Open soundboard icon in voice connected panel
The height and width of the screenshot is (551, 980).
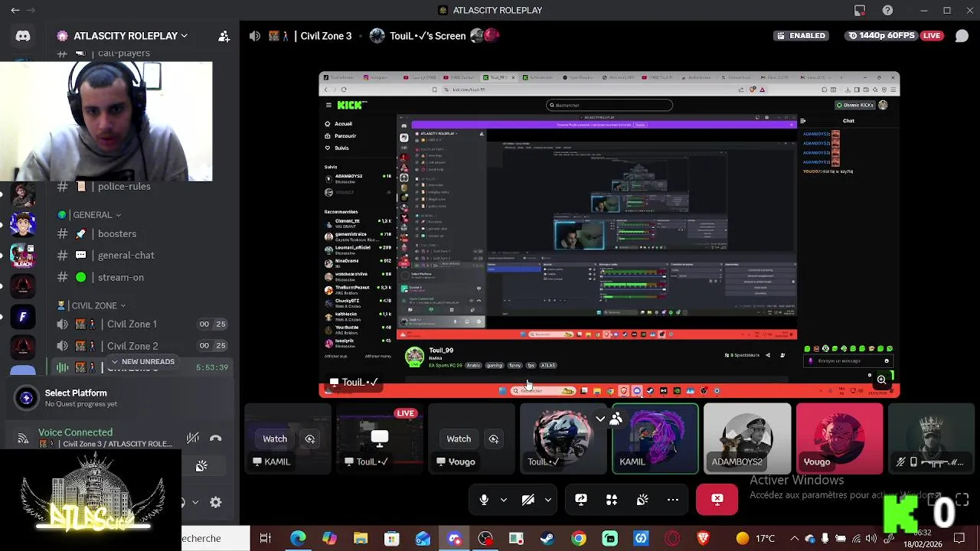(x=201, y=466)
